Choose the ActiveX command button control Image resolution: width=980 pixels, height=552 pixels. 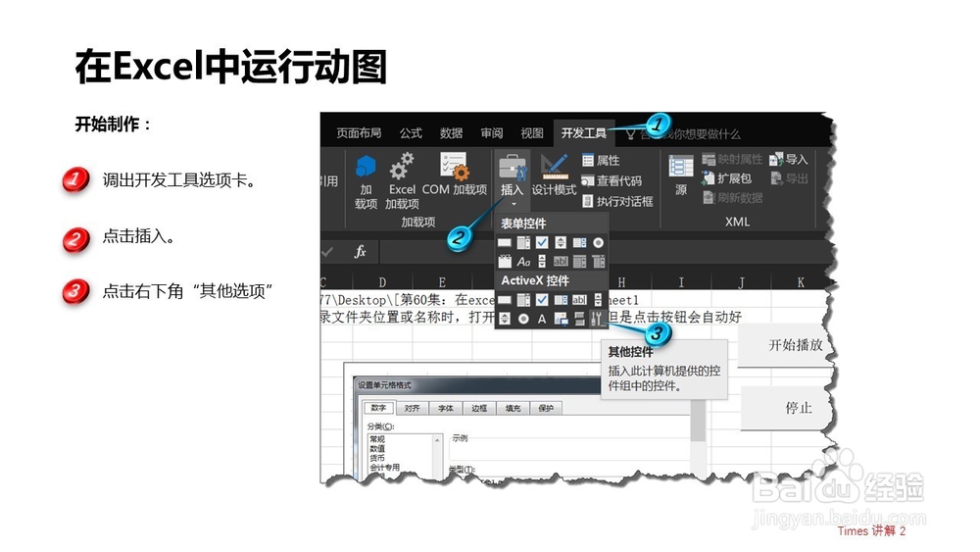pos(505,299)
